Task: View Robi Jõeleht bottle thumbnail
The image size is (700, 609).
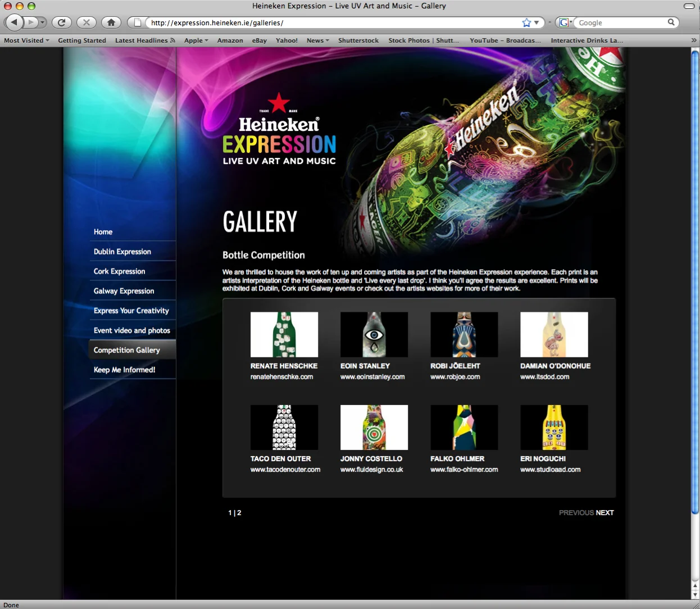Action: [x=464, y=334]
